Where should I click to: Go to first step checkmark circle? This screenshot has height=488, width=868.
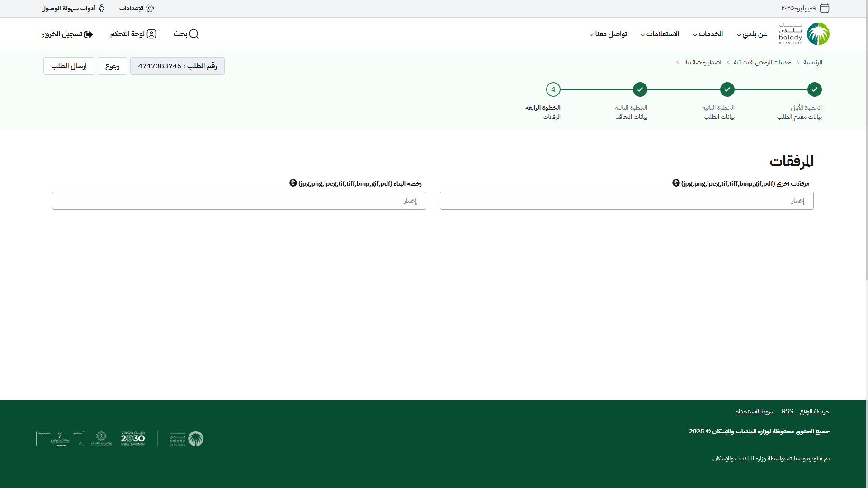tap(814, 89)
